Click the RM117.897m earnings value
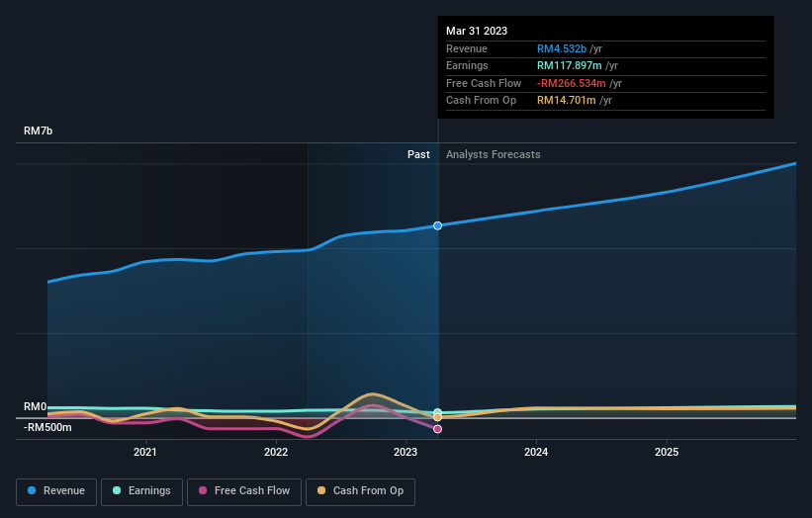Image resolution: width=812 pixels, height=518 pixels. 569,65
